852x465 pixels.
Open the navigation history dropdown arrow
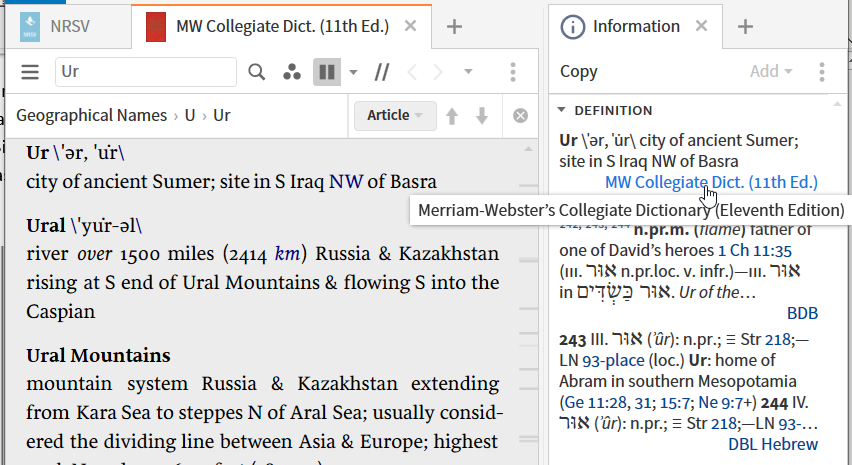tap(468, 71)
